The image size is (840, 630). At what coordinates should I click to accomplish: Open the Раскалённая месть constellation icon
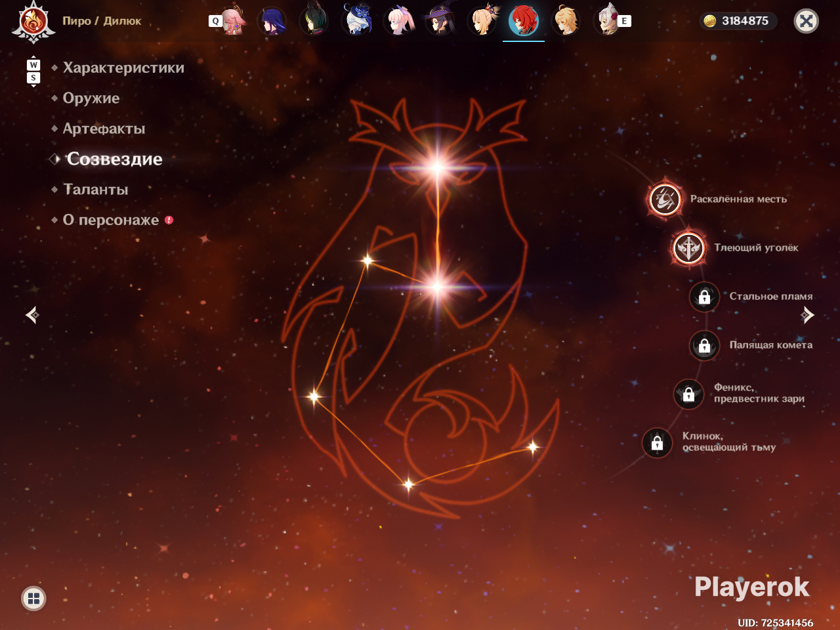[x=665, y=199]
